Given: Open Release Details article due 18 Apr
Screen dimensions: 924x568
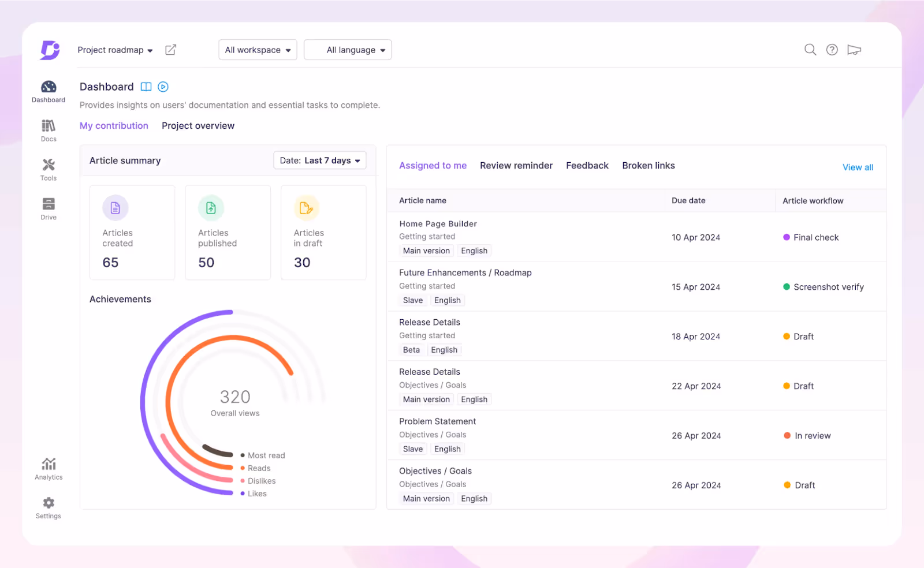Looking at the screenshot, I should tap(430, 323).
